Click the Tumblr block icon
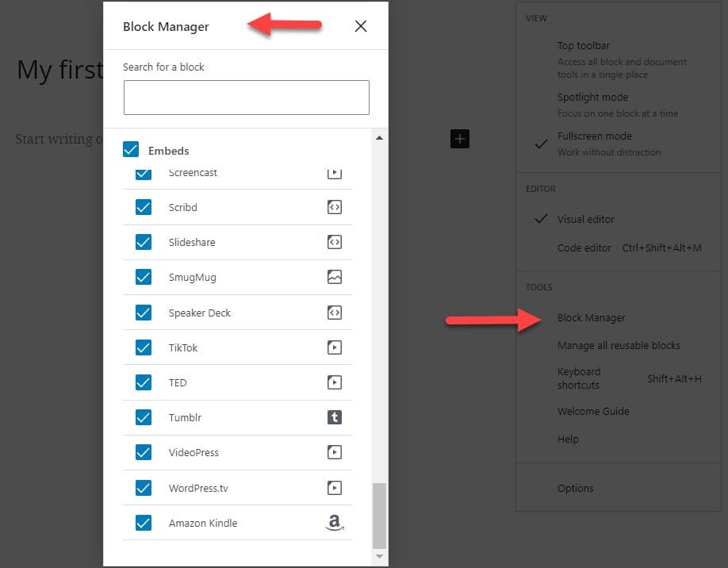This screenshot has width=728, height=568. pyautogui.click(x=334, y=418)
